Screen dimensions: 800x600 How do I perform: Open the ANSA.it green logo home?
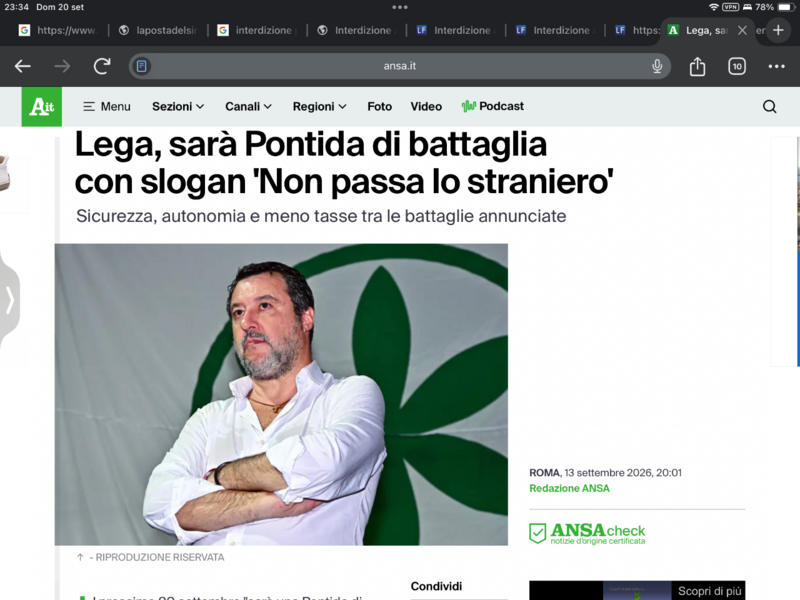(42, 107)
